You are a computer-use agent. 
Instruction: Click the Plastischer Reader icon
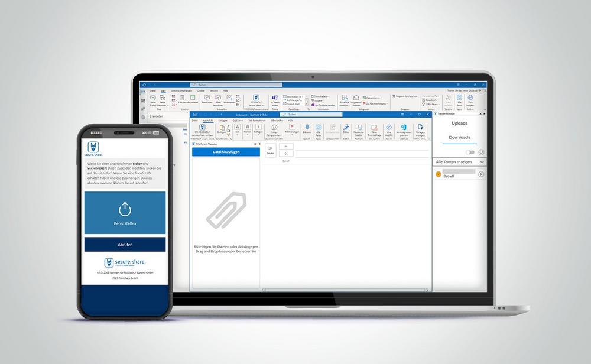tap(359, 128)
